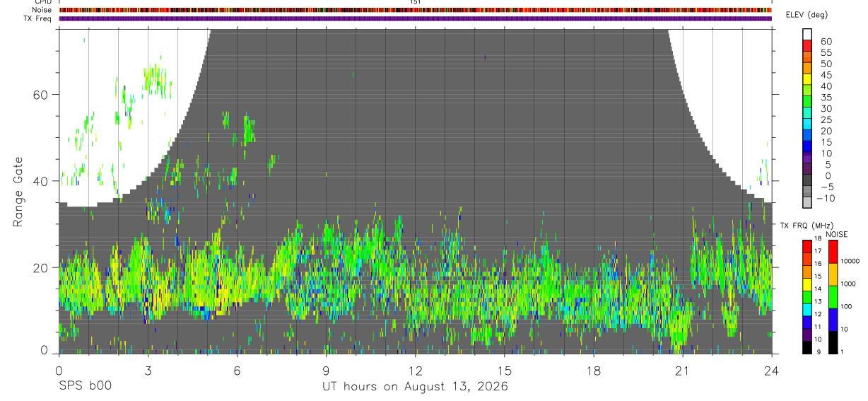Select the red 10000 NOISE legend swatch
This screenshot has height=401, width=868.
pos(833,252)
